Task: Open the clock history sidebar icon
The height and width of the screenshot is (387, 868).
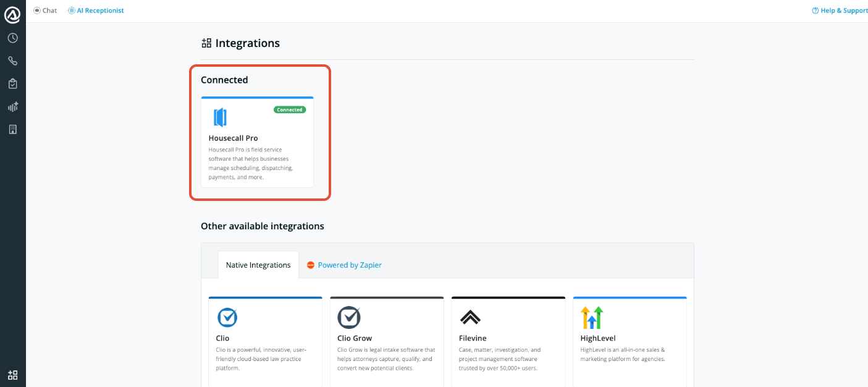Action: [x=12, y=38]
